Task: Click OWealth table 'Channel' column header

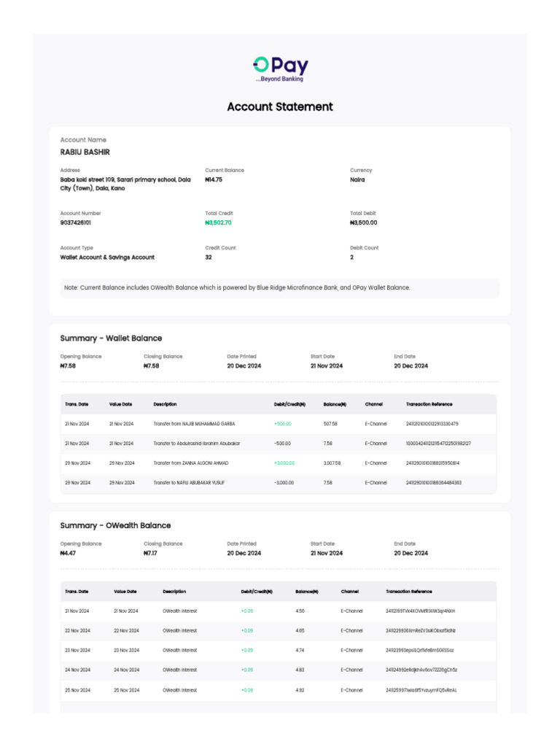Action: click(349, 591)
